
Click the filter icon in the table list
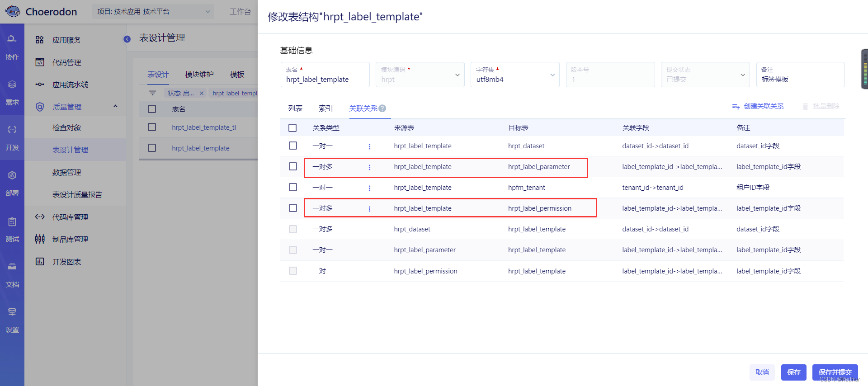click(x=153, y=93)
